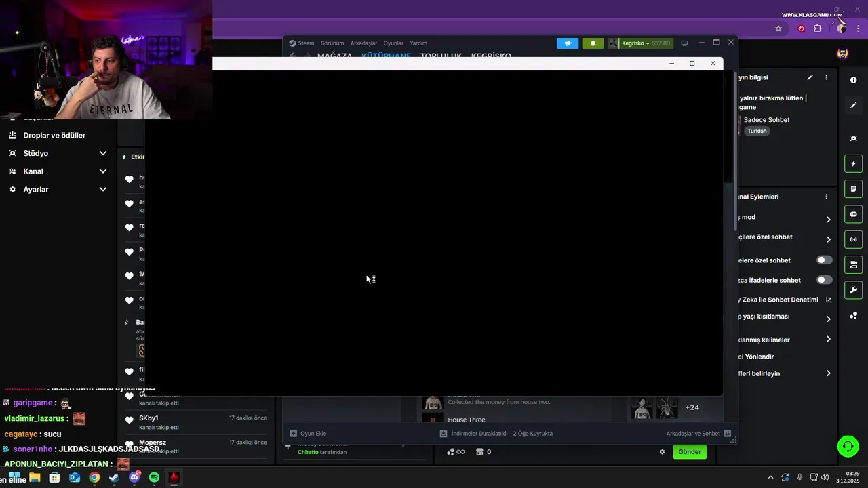Expand the 'kelimeler' blocked words option
This screenshot has height=488, width=868.
tap(828, 340)
